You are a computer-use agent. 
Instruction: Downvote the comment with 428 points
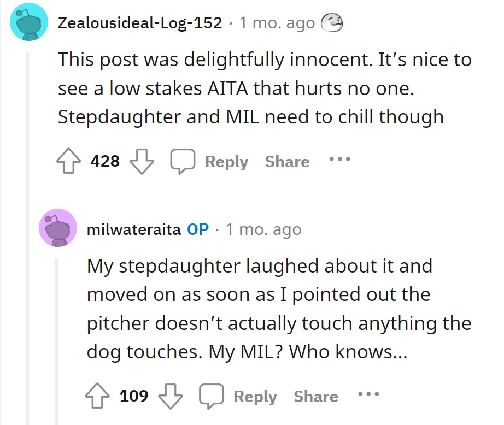142,161
